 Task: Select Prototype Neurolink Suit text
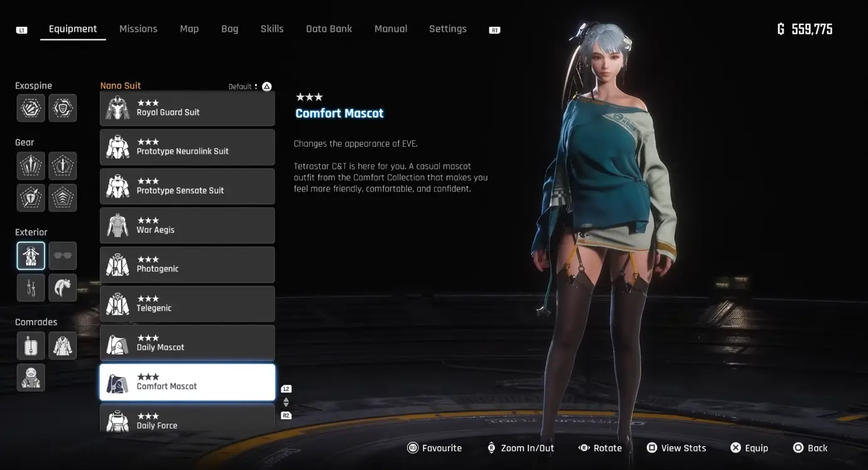click(x=183, y=151)
